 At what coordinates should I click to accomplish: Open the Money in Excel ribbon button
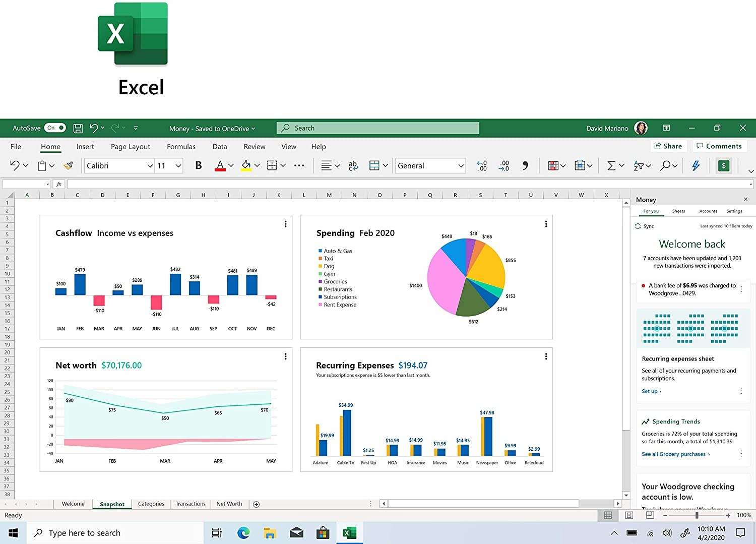click(x=724, y=165)
